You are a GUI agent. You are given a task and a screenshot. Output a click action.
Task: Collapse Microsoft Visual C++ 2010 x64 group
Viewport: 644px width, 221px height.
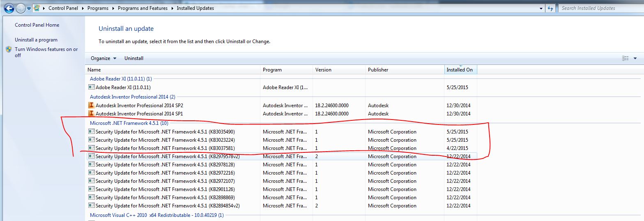(x=157, y=215)
